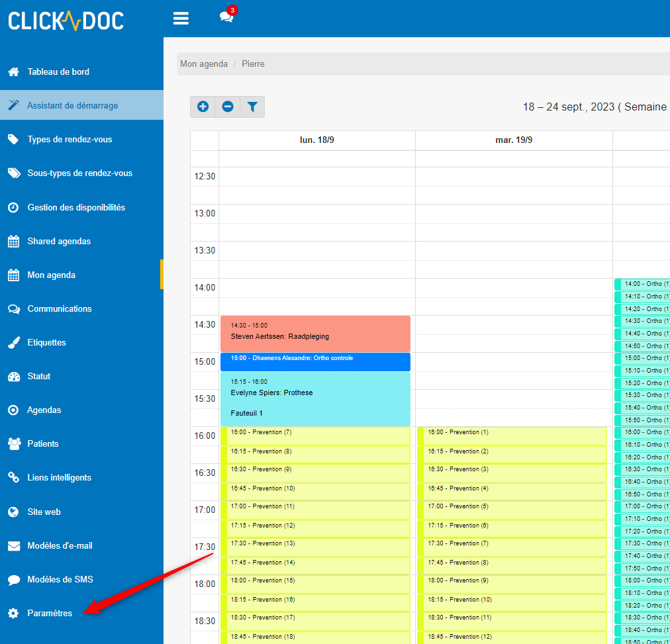The image size is (670, 644).
Task: Open Types de rendez-vous menu item
Action: pos(70,140)
